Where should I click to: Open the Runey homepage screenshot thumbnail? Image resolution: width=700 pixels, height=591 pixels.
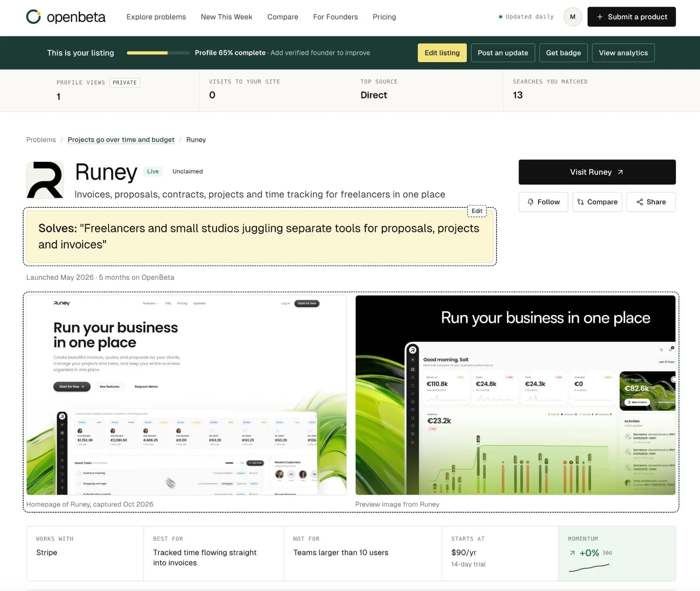coord(186,395)
